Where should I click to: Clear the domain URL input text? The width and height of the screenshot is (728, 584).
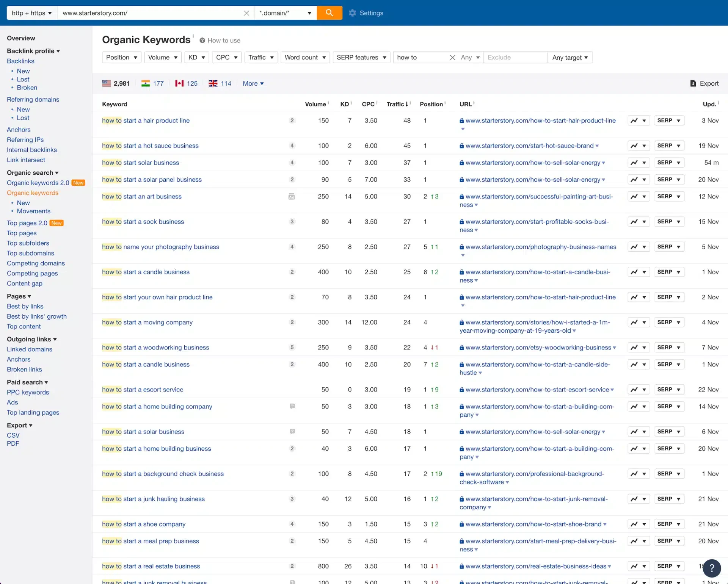246,13
